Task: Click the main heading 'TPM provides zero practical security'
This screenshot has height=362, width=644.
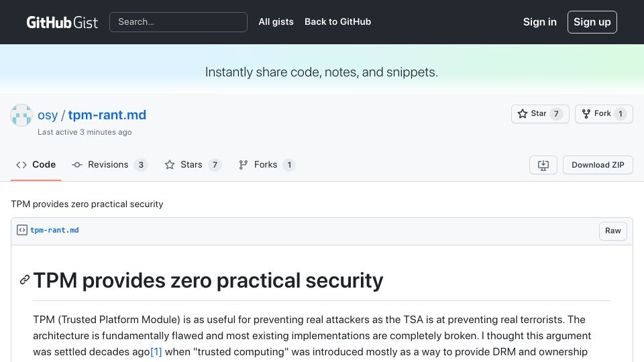Action: 208,280
